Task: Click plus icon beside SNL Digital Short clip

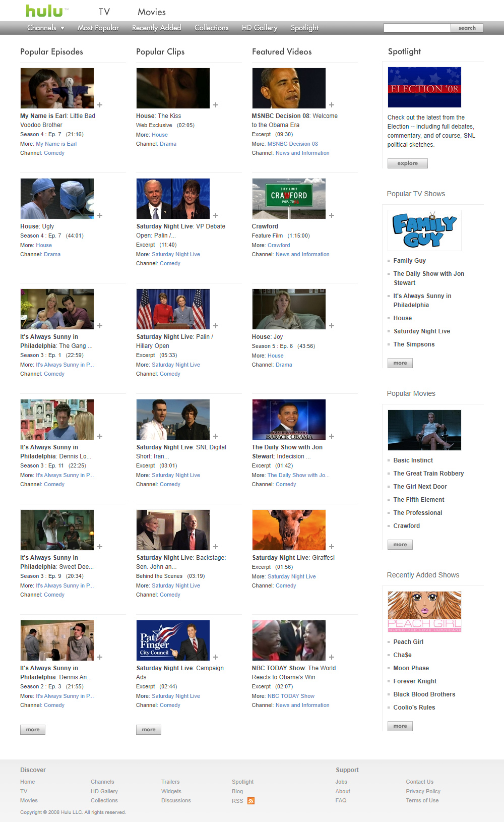Action: [x=216, y=436]
